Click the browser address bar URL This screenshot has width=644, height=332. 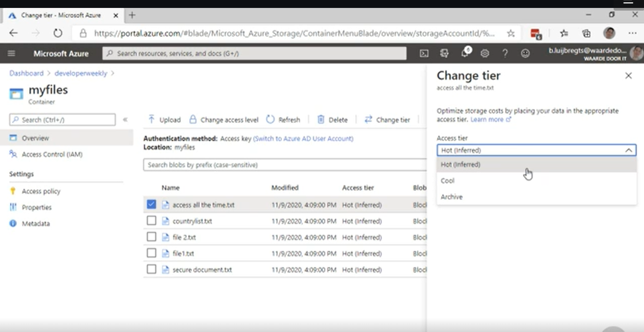pyautogui.click(x=294, y=34)
